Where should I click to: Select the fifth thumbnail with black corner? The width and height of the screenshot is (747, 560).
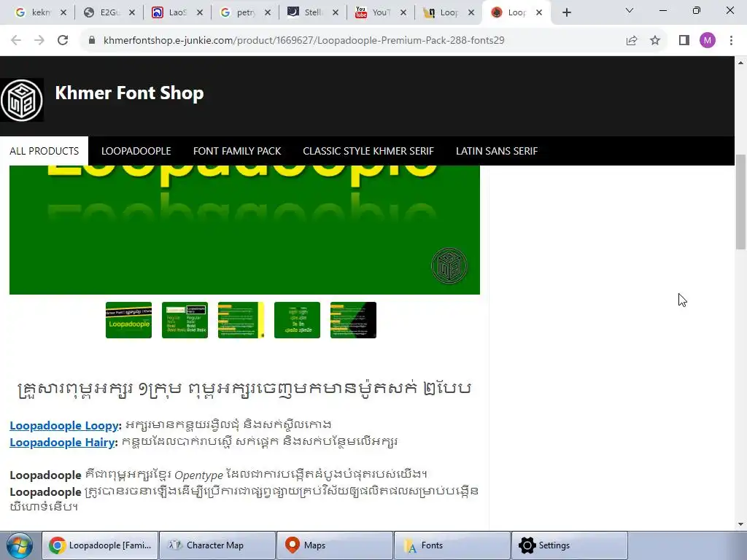coord(354,320)
